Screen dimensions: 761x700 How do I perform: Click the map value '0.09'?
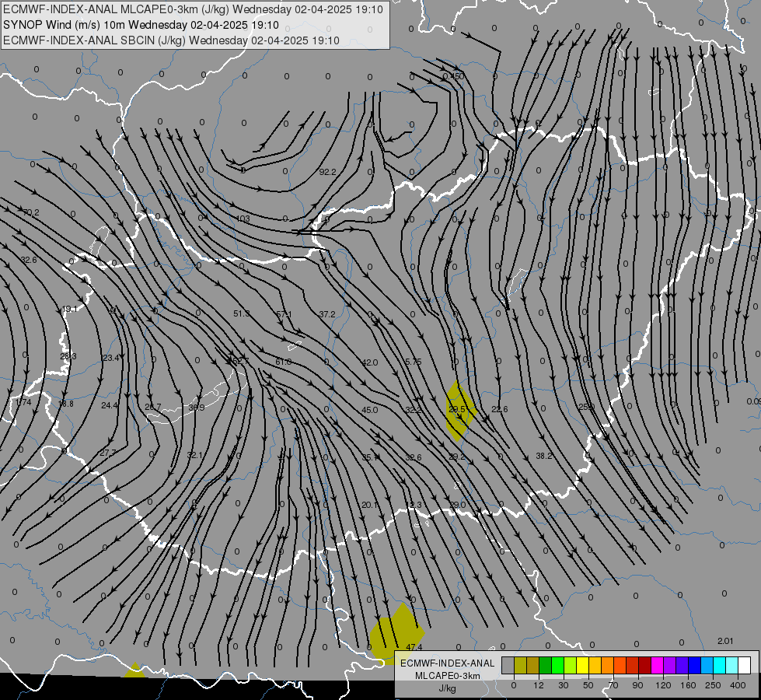(x=754, y=402)
